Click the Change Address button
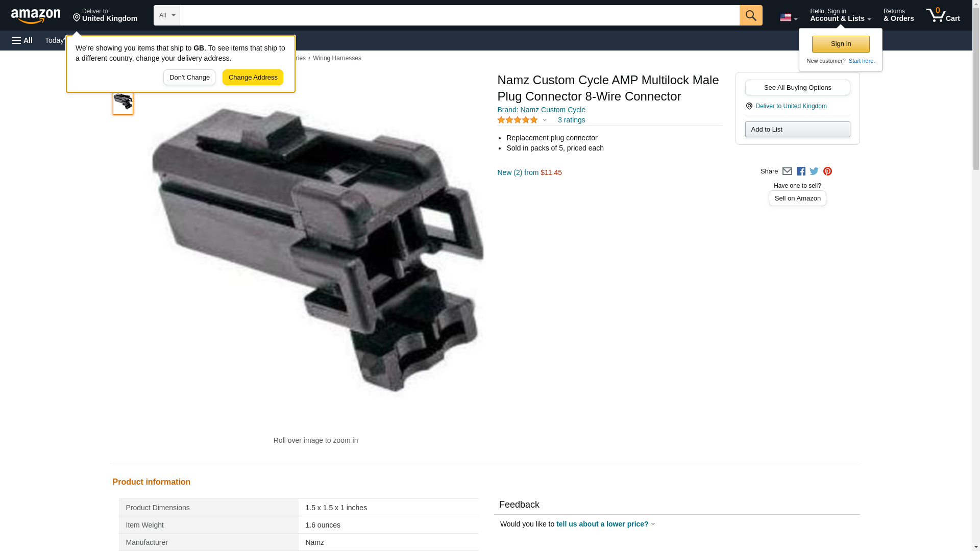The width and height of the screenshot is (980, 551). 253,78
